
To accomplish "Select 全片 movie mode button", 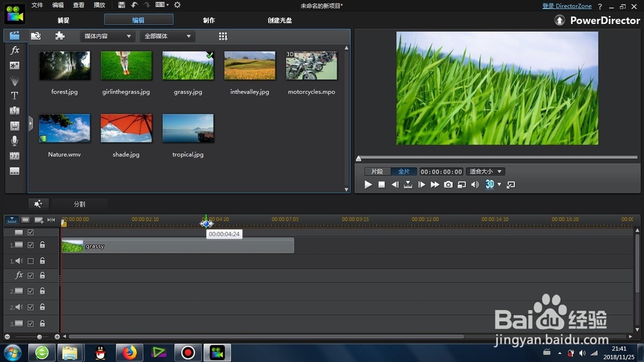I will point(404,171).
